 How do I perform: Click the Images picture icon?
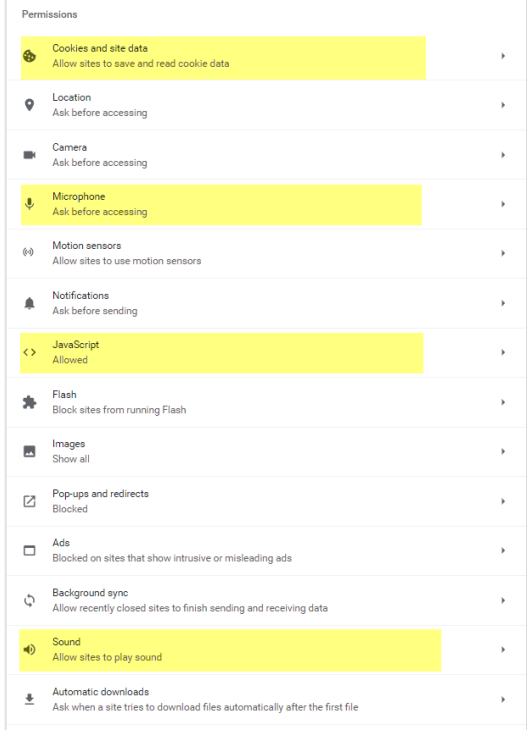29,452
